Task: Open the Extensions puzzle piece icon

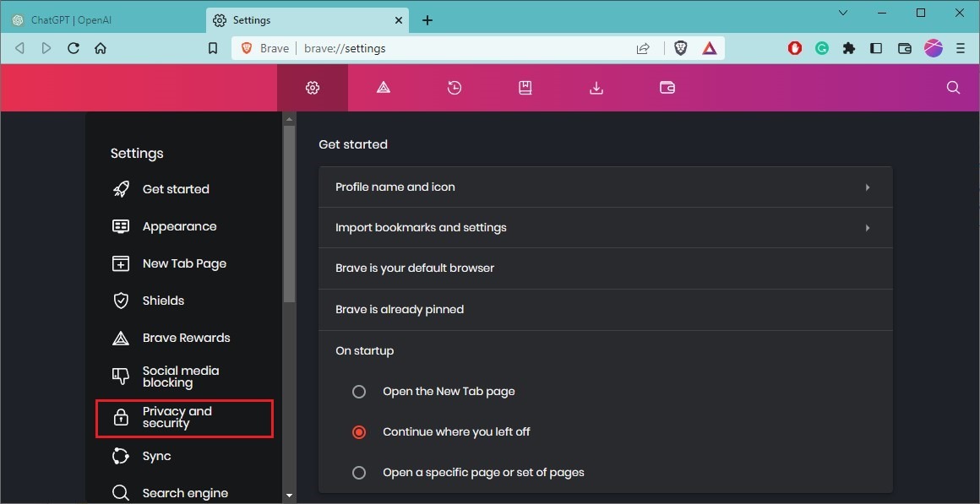Action: (848, 48)
